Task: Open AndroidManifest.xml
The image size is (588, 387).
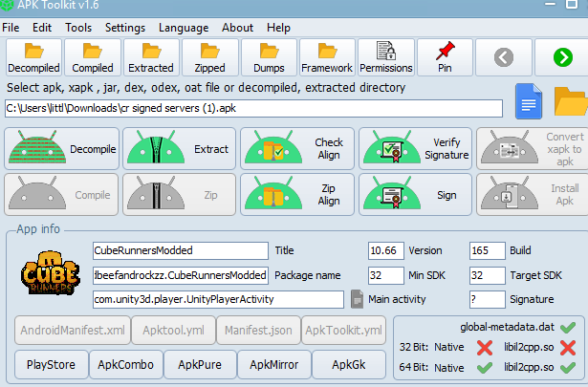Action: coord(73,330)
